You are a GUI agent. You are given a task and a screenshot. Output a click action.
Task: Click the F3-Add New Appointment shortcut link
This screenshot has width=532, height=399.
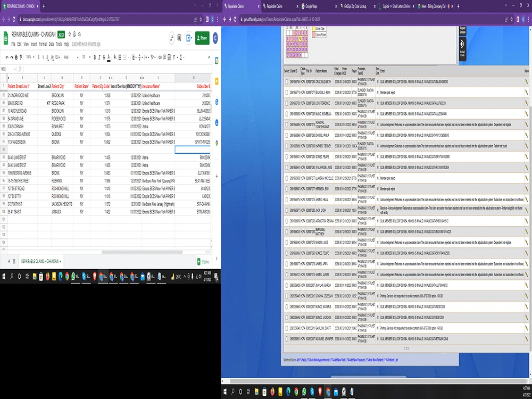(318, 360)
